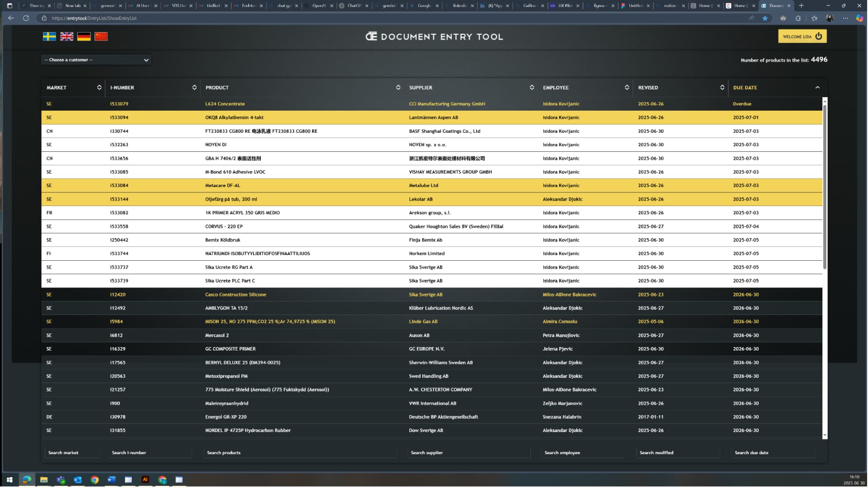Open File Explorer from taskbar

tap(44, 479)
